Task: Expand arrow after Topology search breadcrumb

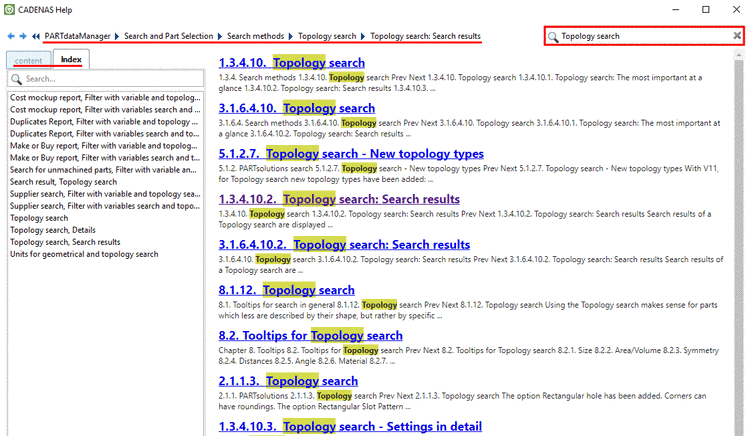Action: (x=363, y=36)
